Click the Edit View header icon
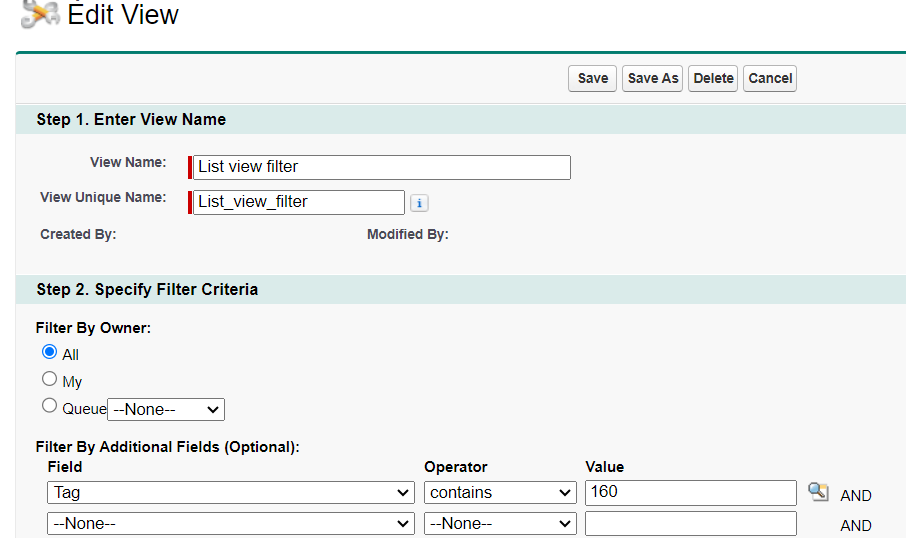Screen dimensions: 906x538 tap(40, 13)
